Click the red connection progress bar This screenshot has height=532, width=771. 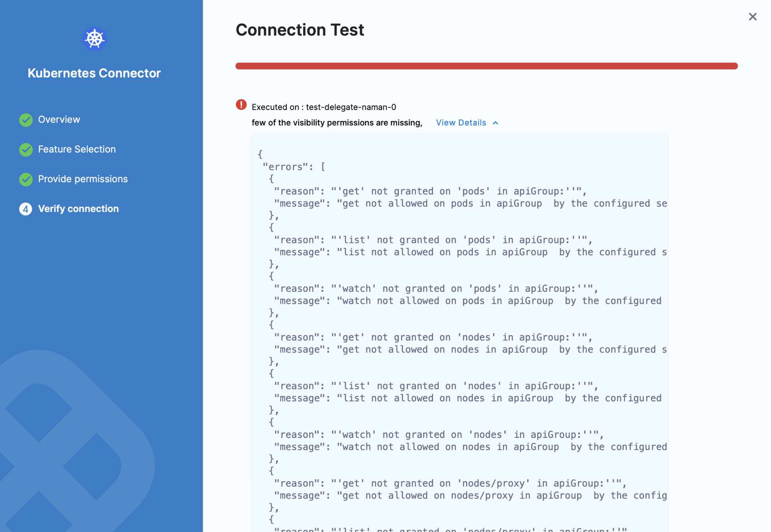pyautogui.click(x=486, y=66)
